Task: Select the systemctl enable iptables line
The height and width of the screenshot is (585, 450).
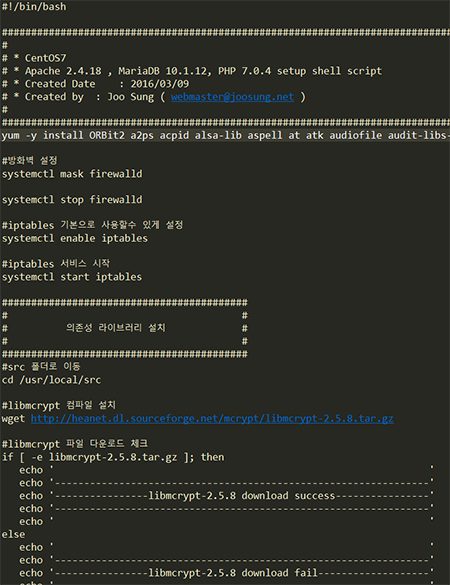Action: tap(75, 238)
